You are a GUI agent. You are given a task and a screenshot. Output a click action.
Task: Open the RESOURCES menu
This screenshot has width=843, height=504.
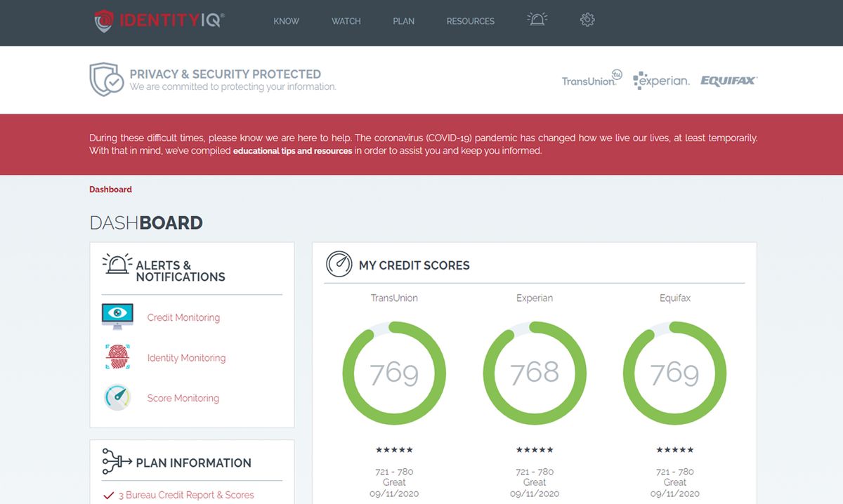tap(471, 21)
